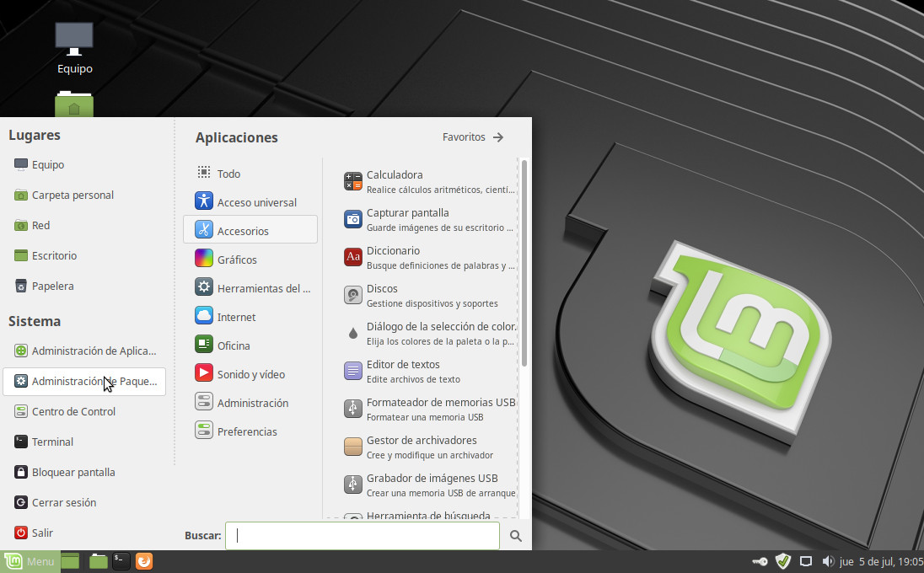
Task: Show Favoritos with the arrow link
Action: coord(473,137)
